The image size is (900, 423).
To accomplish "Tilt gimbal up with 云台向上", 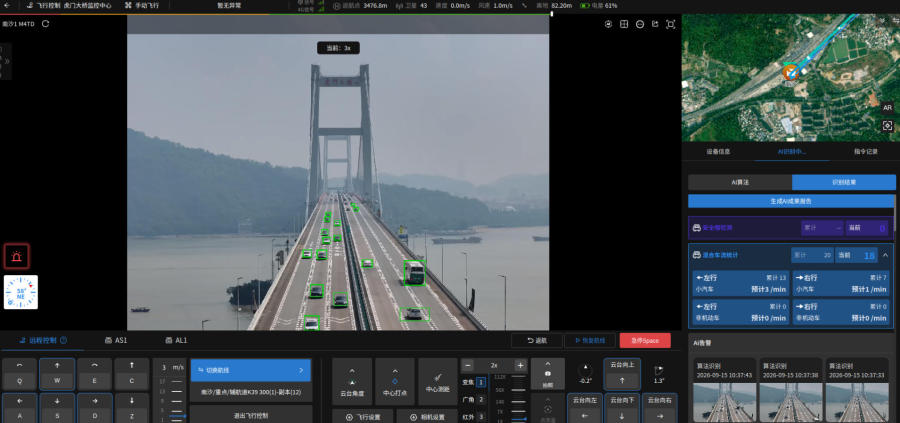I will pos(622,374).
